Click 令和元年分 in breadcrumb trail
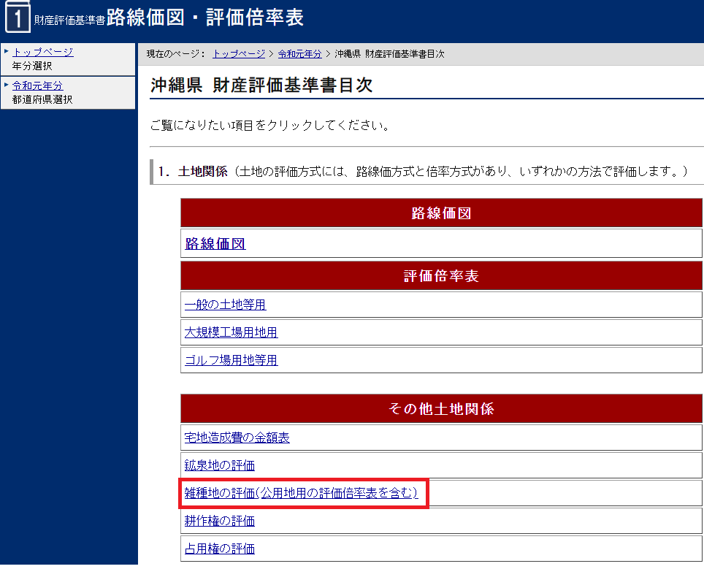This screenshot has width=704, height=588. pos(300,54)
